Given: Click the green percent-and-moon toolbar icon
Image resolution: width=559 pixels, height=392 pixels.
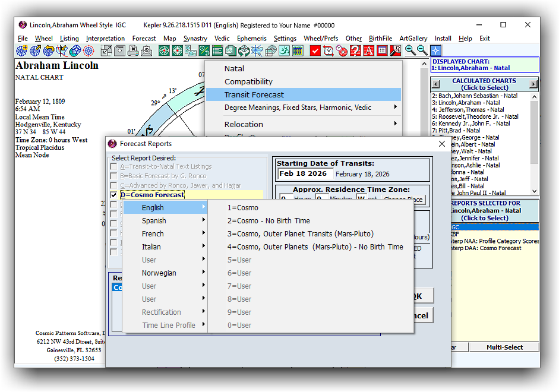Looking at the screenshot, I should coord(204,50).
